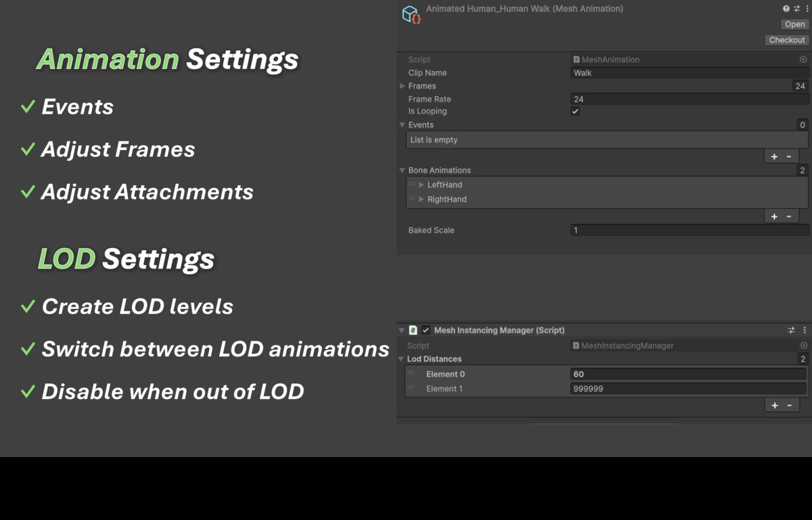Collapse the Events foldout
This screenshot has height=520, width=812.
[x=401, y=124]
